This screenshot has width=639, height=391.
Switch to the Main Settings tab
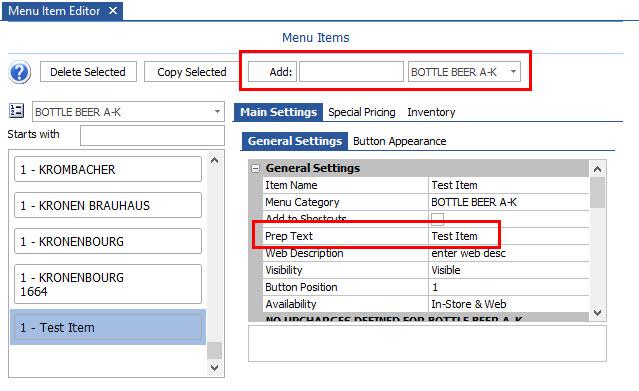pos(278,112)
